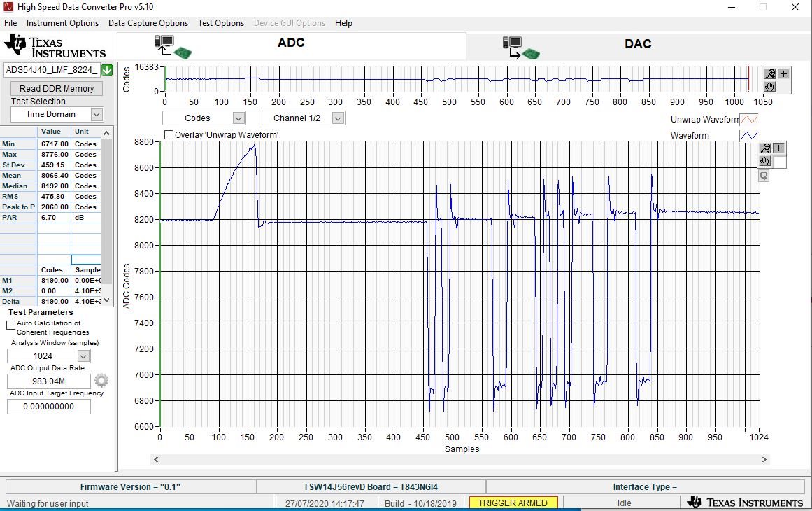Click Texas Instruments logo at top left
812x511 pixels.
55,46
